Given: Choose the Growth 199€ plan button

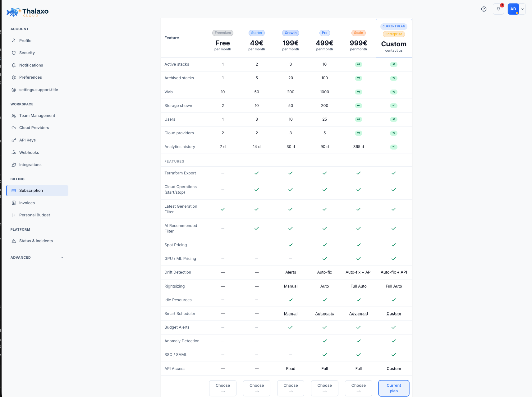Looking at the screenshot, I should 291,388.
